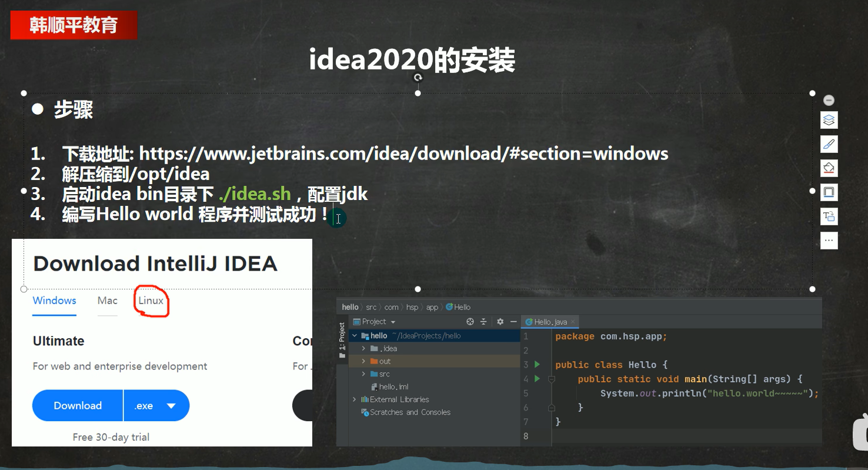Click the 'idea2020的安装' slide title
Image resolution: width=868 pixels, height=470 pixels.
[412, 60]
